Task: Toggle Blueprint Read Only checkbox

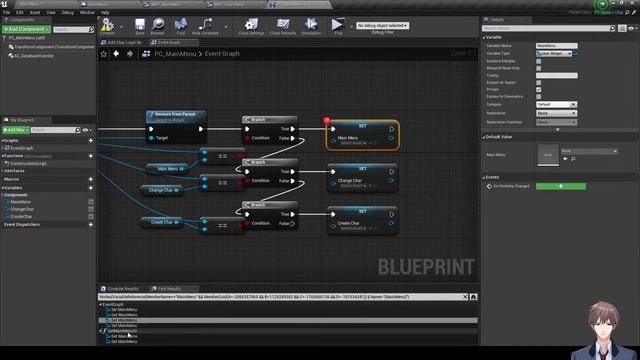Action: pos(538,68)
